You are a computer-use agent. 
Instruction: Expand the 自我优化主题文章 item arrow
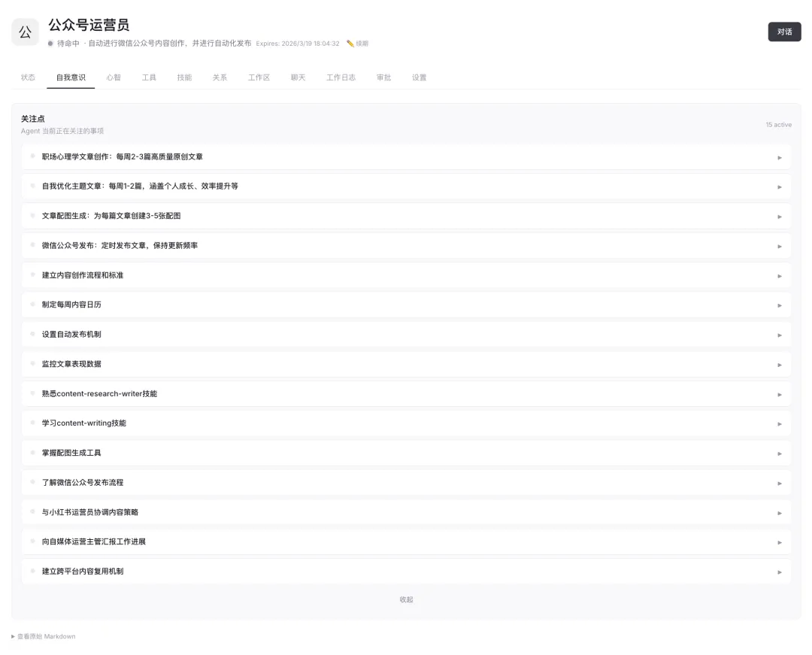click(780, 187)
